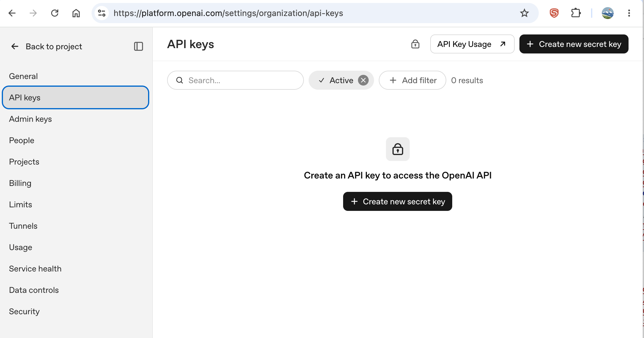Click the API keys page heading
Viewport: 644px width, 338px height.
pos(191,44)
